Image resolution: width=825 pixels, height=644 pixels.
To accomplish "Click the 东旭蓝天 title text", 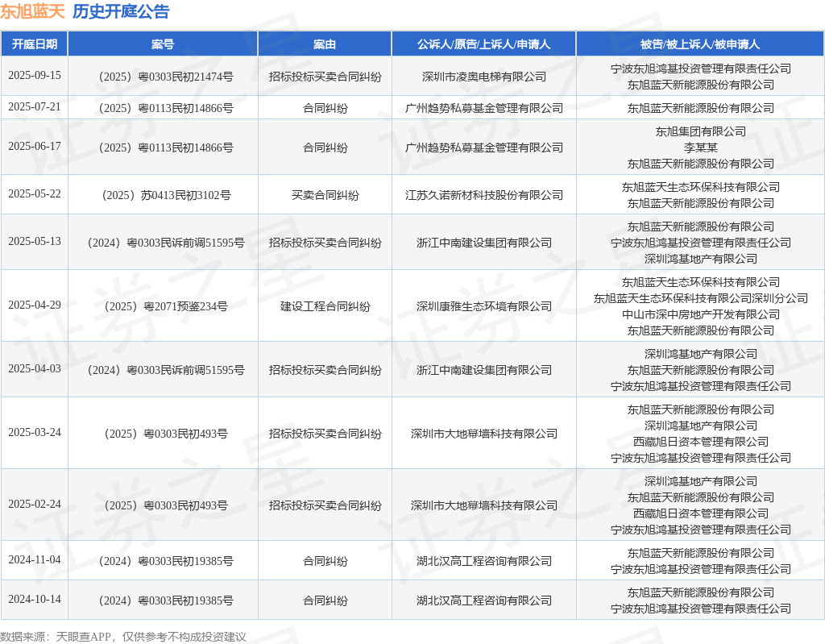I will point(32,11).
